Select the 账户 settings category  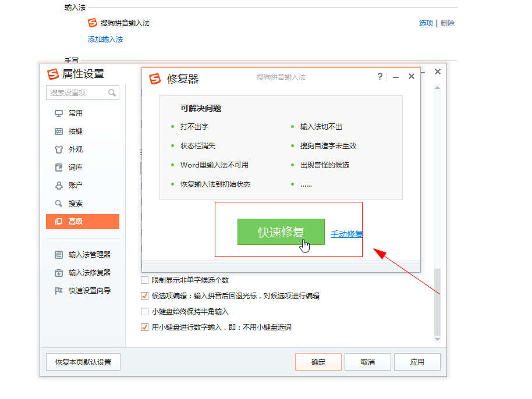click(83, 185)
